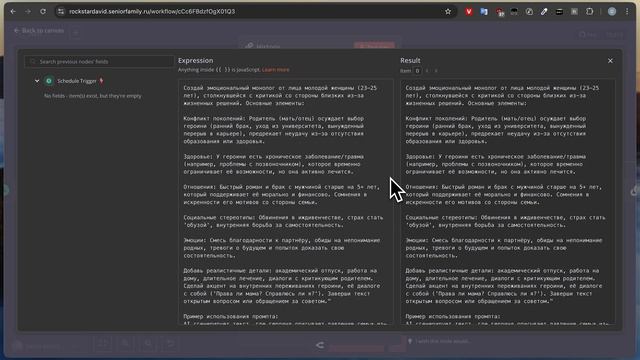Click Search previous nodes' fields box
This screenshot has height=360, width=640.
point(99,62)
